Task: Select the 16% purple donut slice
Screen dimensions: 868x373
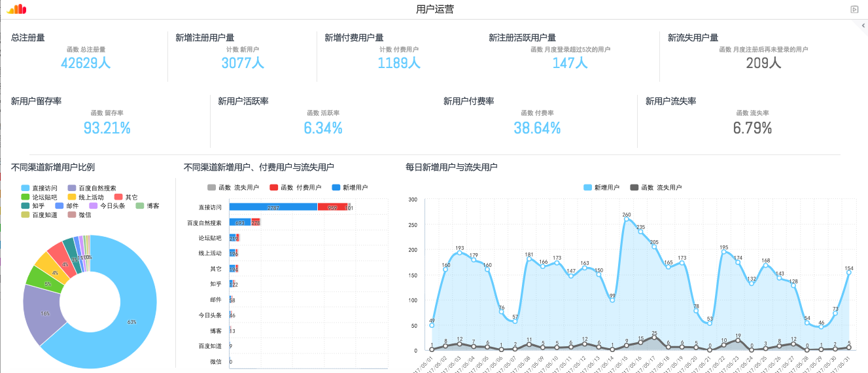Action: click(44, 313)
